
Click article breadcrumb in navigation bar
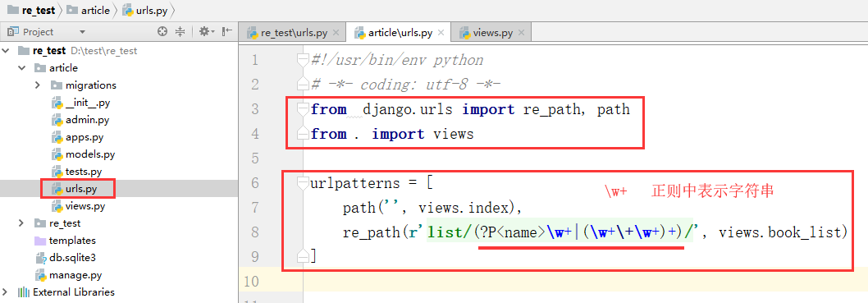tap(88, 10)
